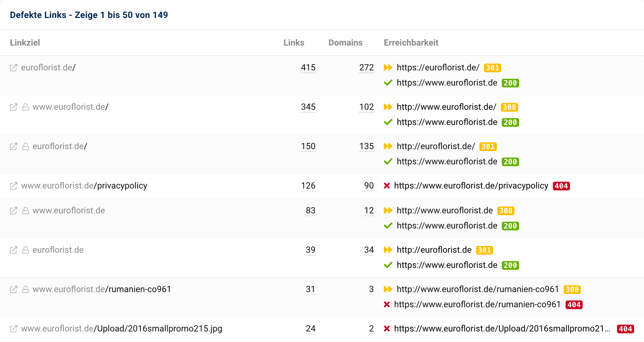Open external link icon for euroflorist.de/ with 415 links
The height and width of the screenshot is (342, 644).
click(13, 68)
